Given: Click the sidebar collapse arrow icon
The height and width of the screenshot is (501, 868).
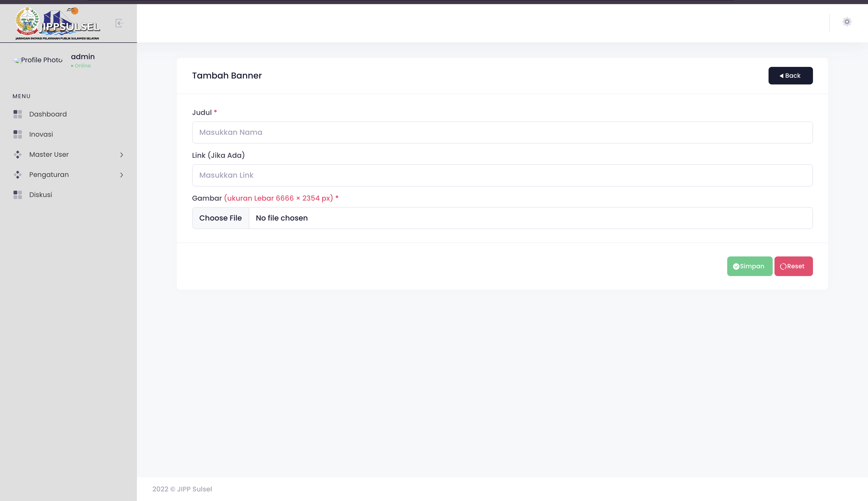Looking at the screenshot, I should point(119,23).
